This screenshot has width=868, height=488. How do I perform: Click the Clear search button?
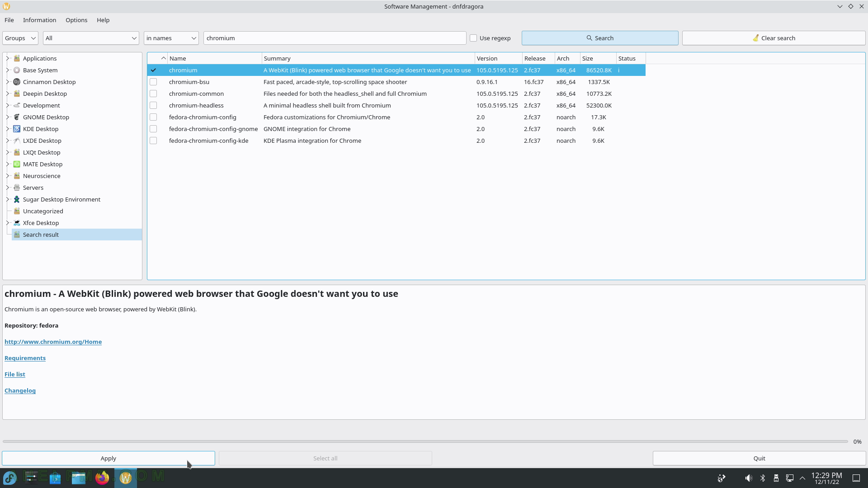tap(774, 38)
